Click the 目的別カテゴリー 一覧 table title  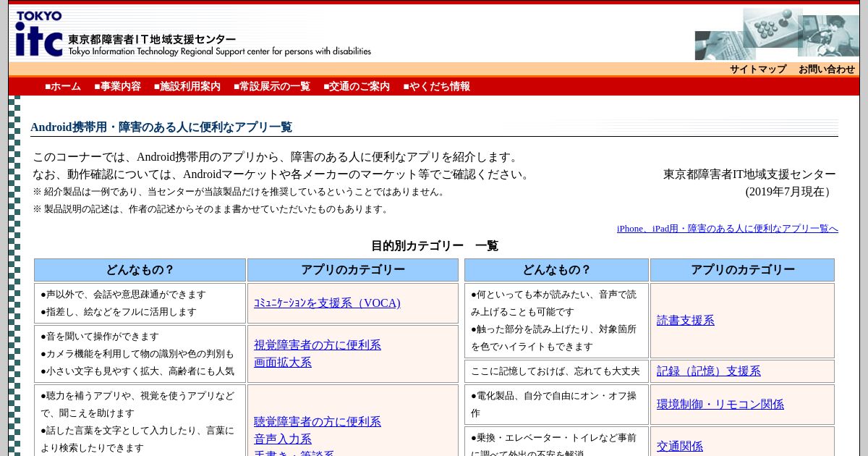tap(435, 246)
